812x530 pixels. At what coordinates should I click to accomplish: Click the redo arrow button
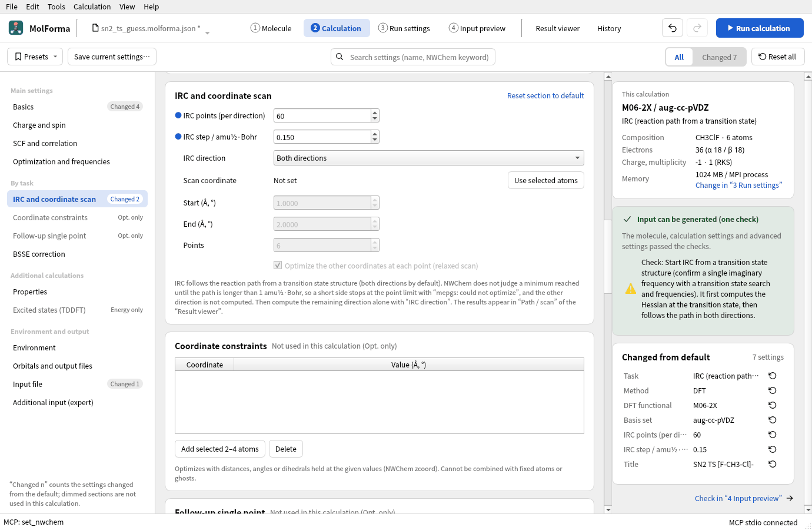tap(697, 28)
